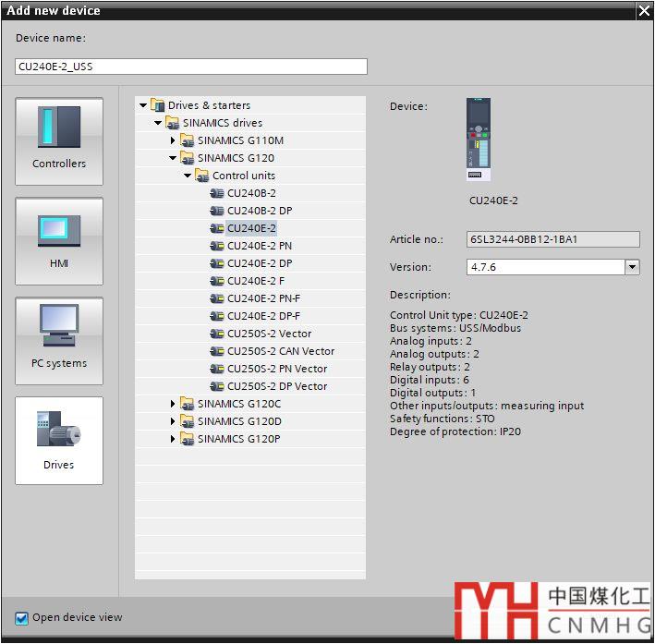Select the SINAMICS G120D tree label
Image resolution: width=655 pixels, height=644 pixels.
click(x=239, y=421)
